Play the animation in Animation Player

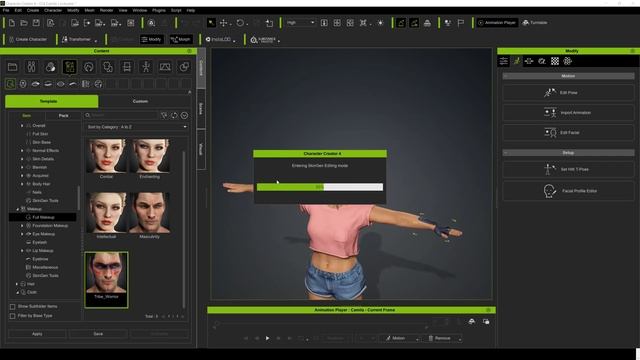[267, 338]
